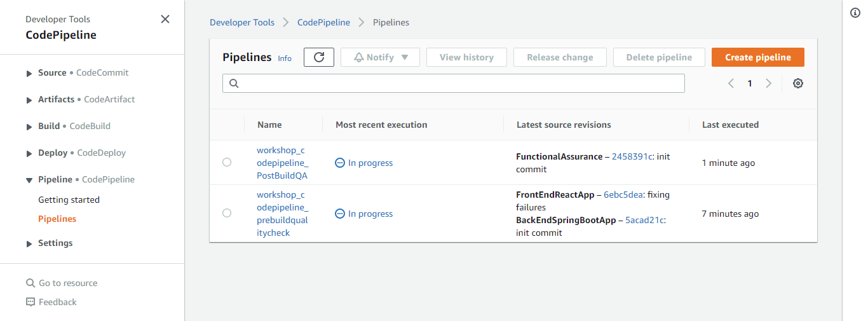Click the pipelines search input field

pos(454,83)
